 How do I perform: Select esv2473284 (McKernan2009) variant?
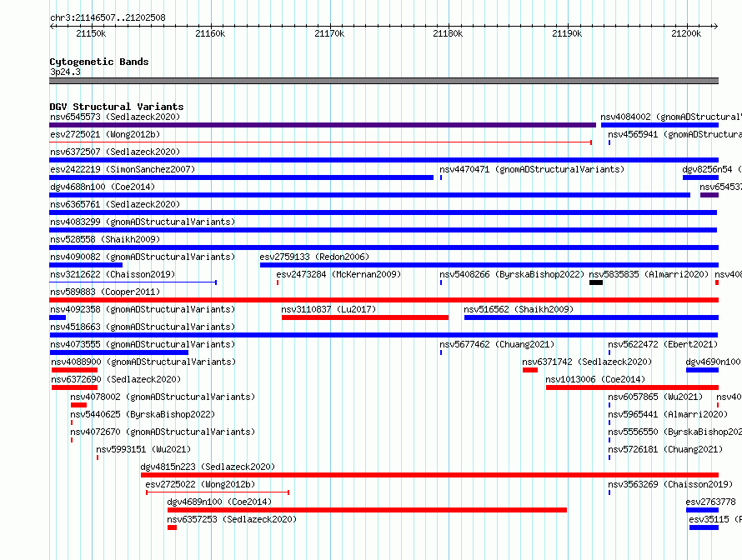click(x=338, y=274)
